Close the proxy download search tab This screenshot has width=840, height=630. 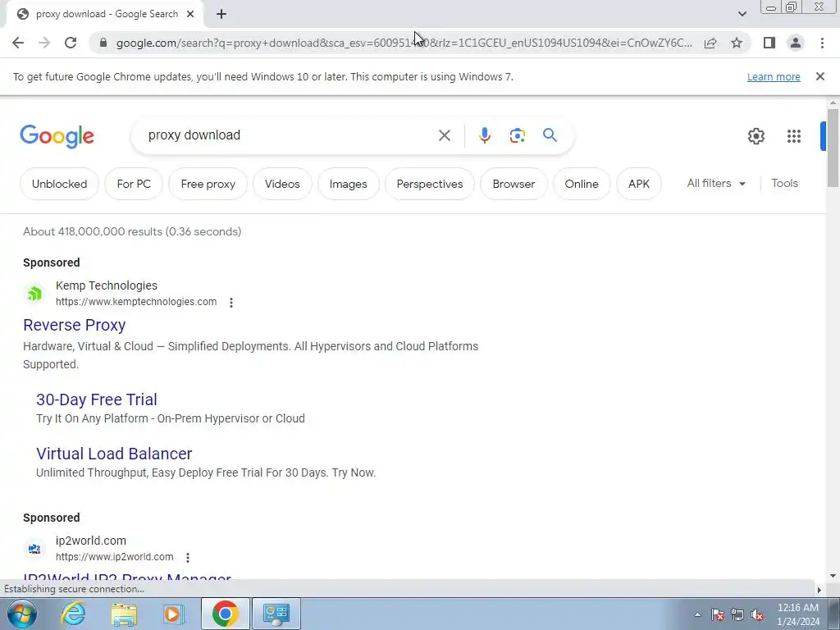coord(190,14)
